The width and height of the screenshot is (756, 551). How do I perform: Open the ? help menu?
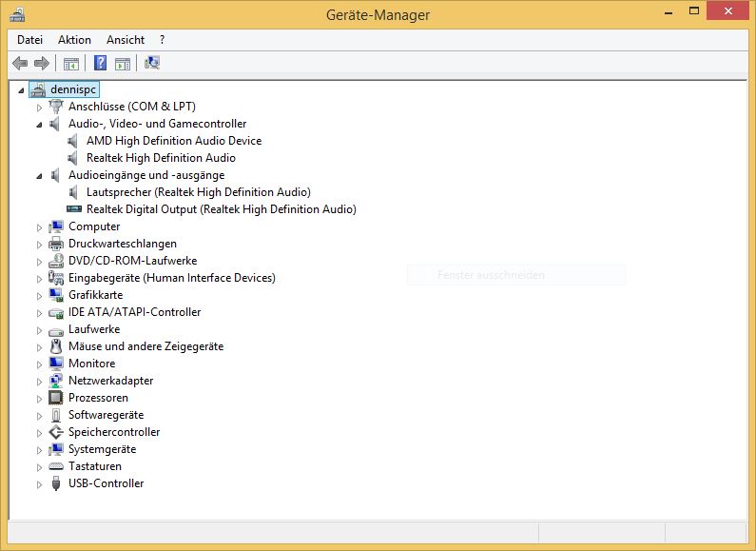pos(162,40)
